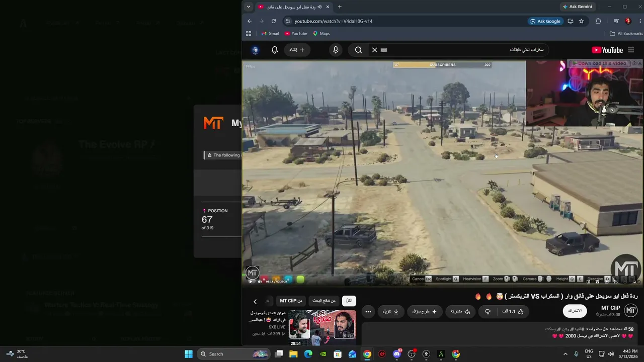This screenshot has height=362, width=644.
Task: Like the video (1.1 ألف)
Action: click(513, 312)
